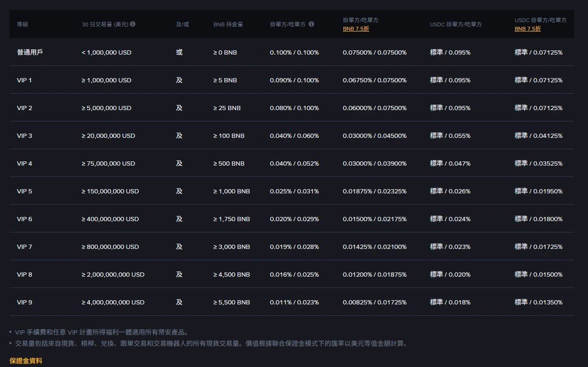Select the VIP 4 row label

tap(24, 163)
